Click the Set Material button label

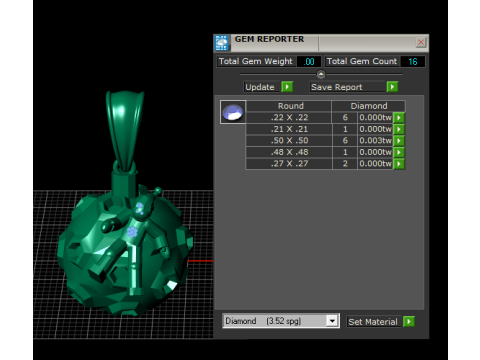(x=373, y=322)
